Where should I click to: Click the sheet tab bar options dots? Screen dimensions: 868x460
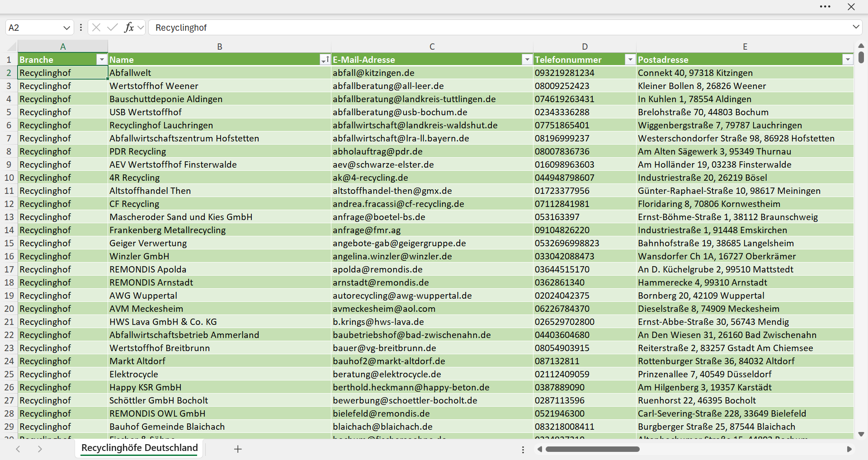[523, 450]
